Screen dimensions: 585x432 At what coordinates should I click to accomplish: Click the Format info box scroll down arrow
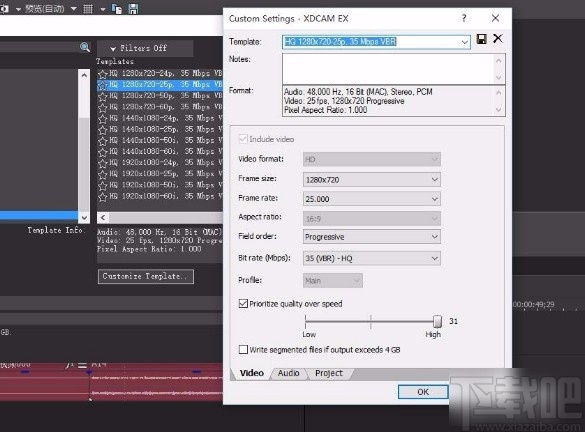pyautogui.click(x=499, y=110)
